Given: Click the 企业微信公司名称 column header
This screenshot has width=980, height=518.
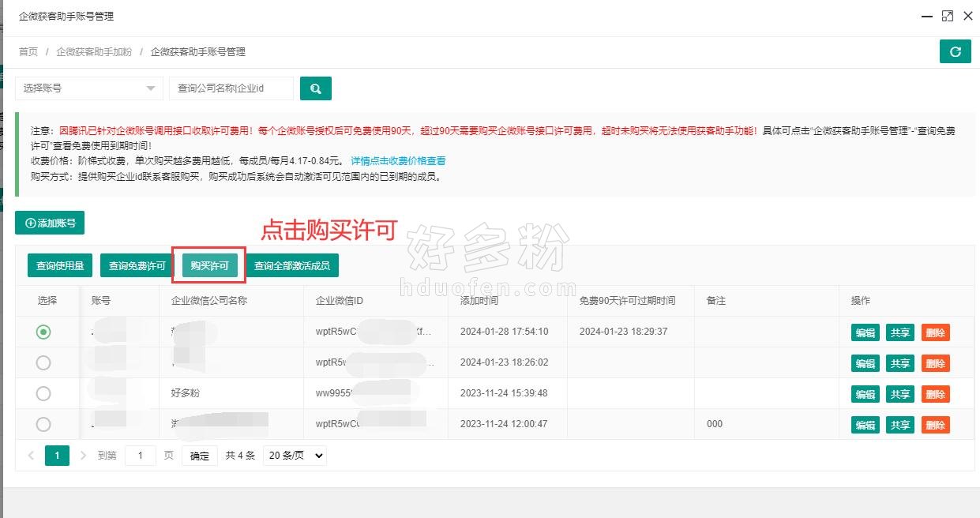Looking at the screenshot, I should coord(209,301).
